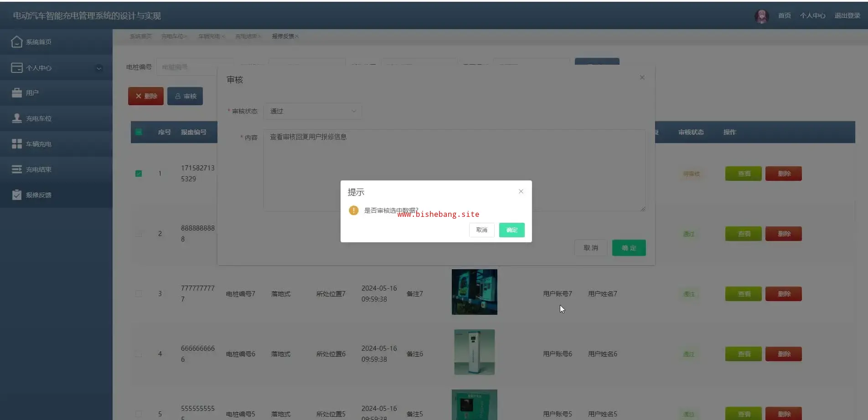
Task: View row 3 with its 查看 button
Action: click(x=744, y=294)
